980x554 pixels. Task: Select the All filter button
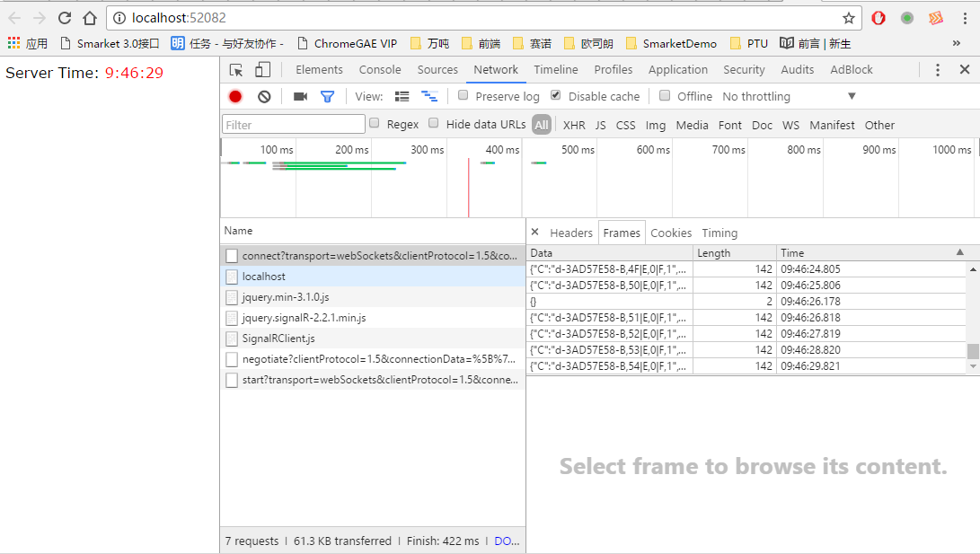pyautogui.click(x=542, y=125)
